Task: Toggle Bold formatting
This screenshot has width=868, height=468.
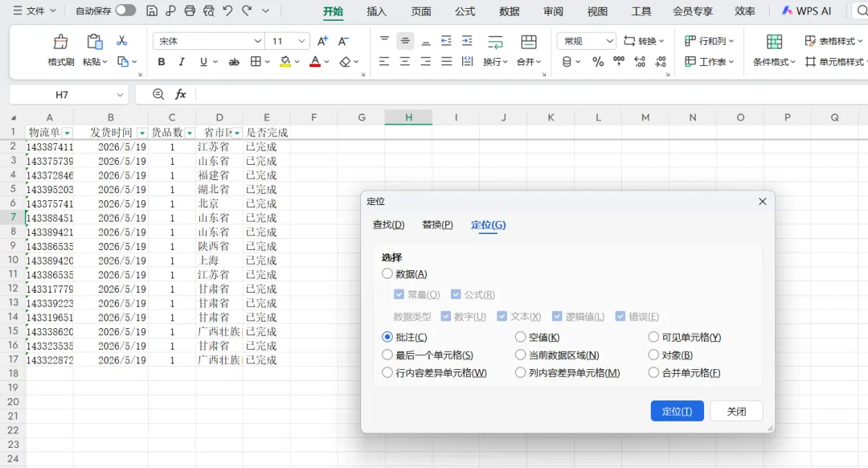Action: [161, 62]
